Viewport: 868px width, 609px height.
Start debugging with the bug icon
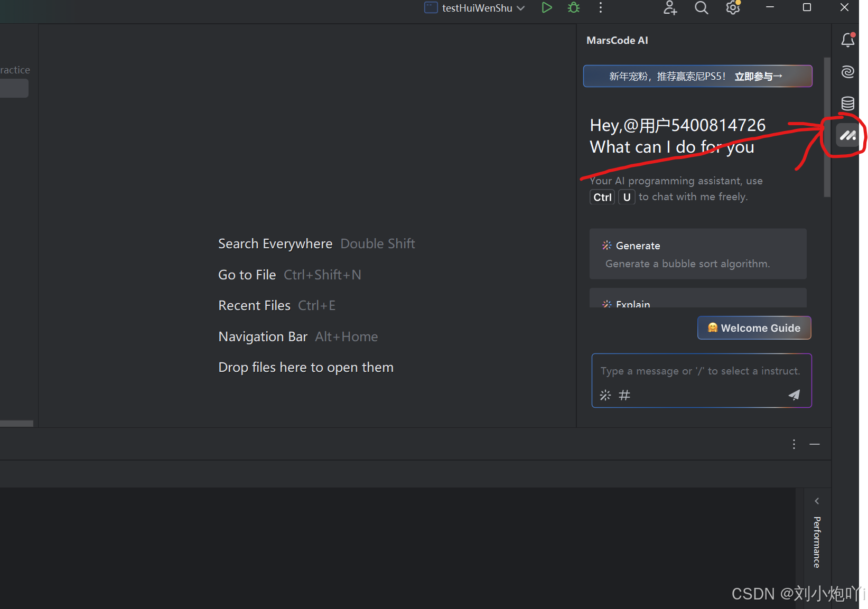click(574, 8)
